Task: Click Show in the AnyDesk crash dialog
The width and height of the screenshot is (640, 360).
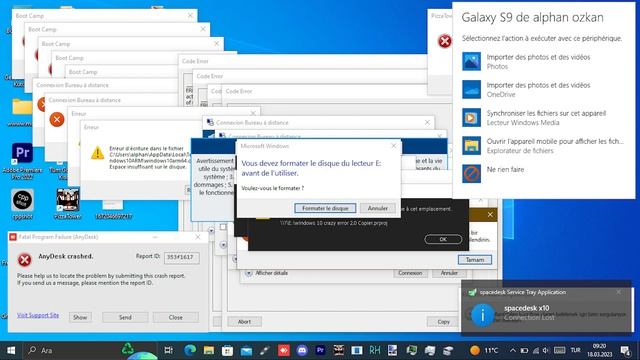Action: pos(80,317)
